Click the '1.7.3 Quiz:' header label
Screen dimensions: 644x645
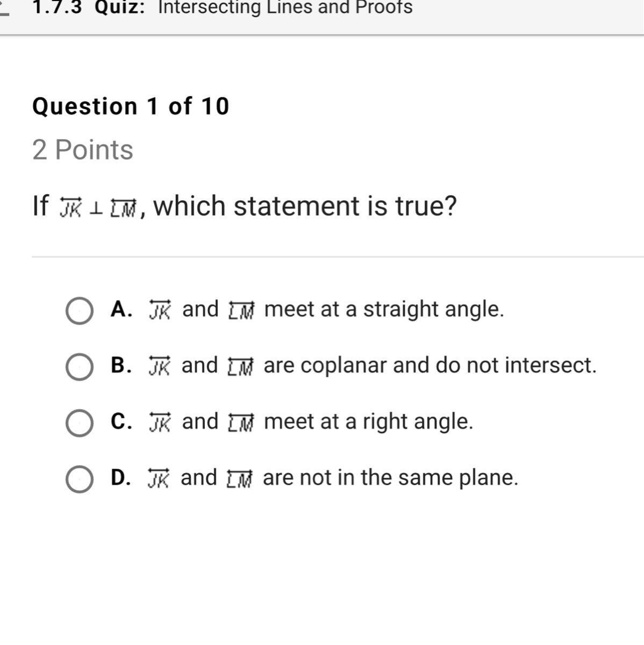pos(89,8)
